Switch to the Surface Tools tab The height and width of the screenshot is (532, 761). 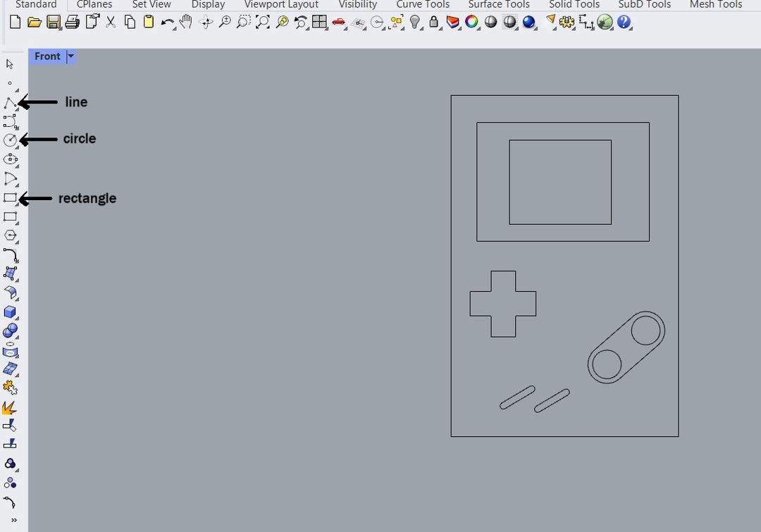click(499, 4)
